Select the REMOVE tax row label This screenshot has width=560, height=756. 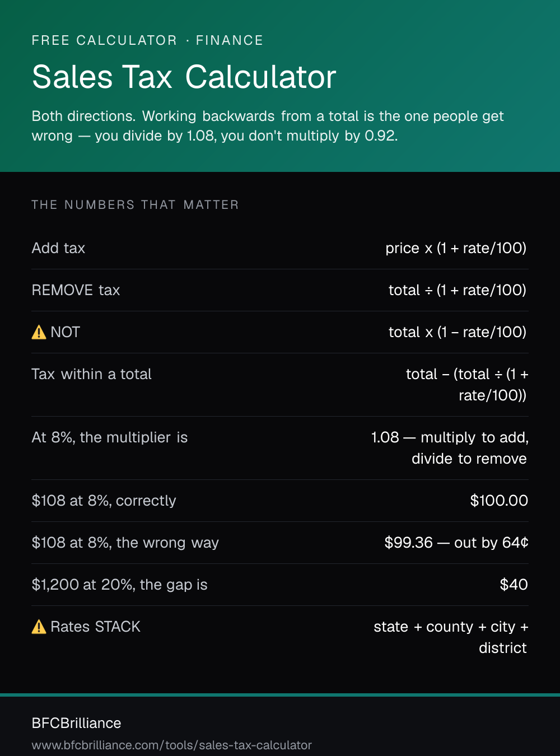(76, 290)
